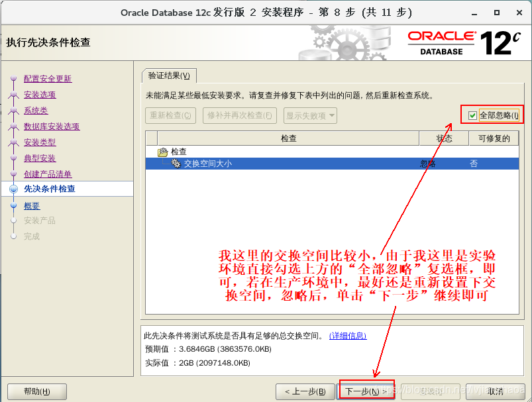Check the 全部忽略 checkbox
532x402 pixels.
pos(472,116)
